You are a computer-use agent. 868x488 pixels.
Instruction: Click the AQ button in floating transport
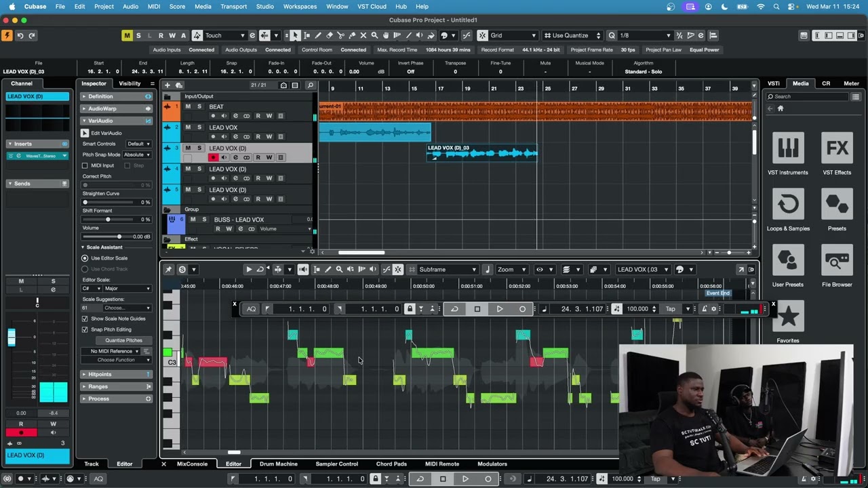252,309
